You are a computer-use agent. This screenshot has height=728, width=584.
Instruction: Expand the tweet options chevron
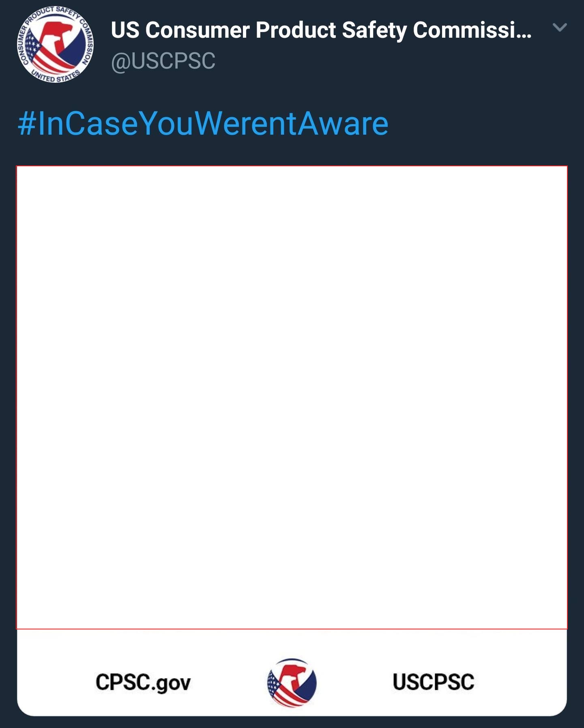[560, 28]
